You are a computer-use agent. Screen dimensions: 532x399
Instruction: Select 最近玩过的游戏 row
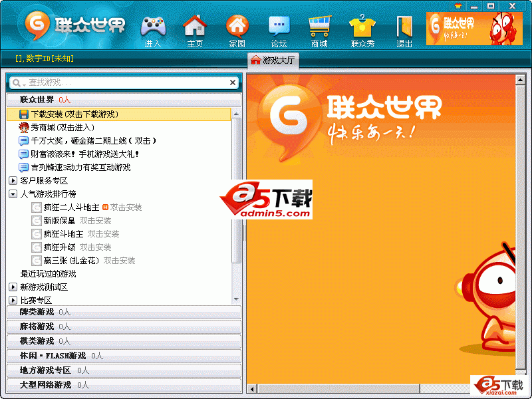pos(48,274)
